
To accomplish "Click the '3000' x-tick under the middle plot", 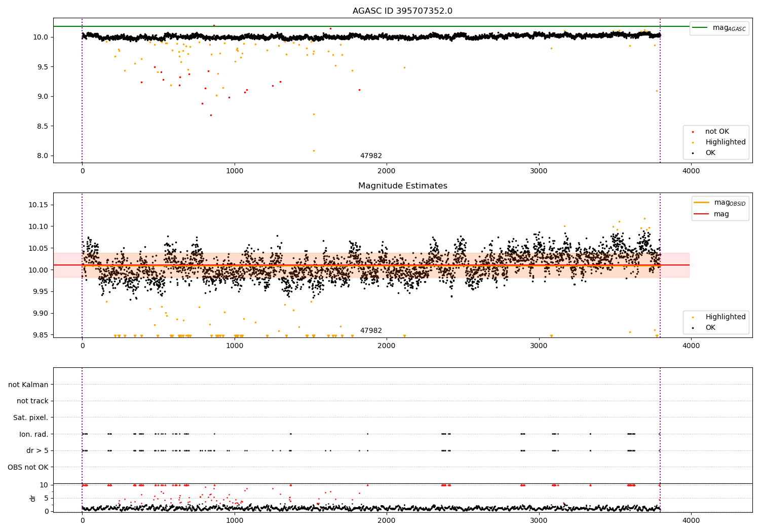I will [x=539, y=346].
